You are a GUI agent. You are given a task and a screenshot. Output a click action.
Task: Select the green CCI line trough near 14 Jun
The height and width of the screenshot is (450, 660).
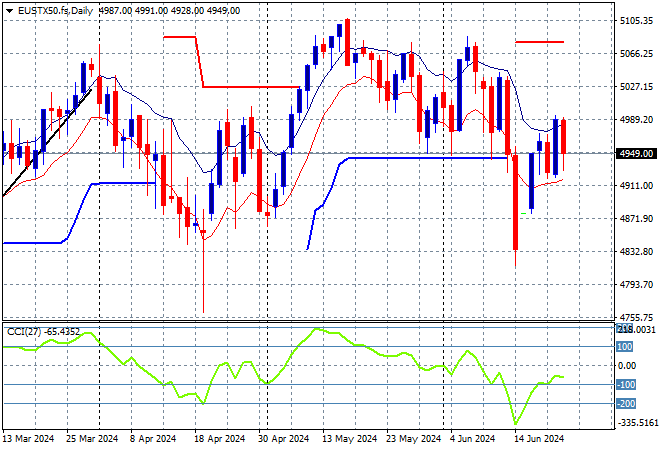(516, 423)
